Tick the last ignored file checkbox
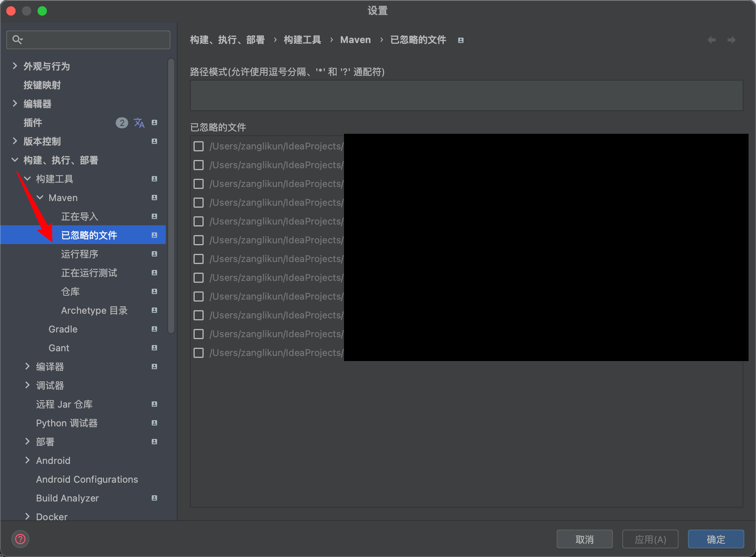This screenshot has width=756, height=557. pos(199,353)
